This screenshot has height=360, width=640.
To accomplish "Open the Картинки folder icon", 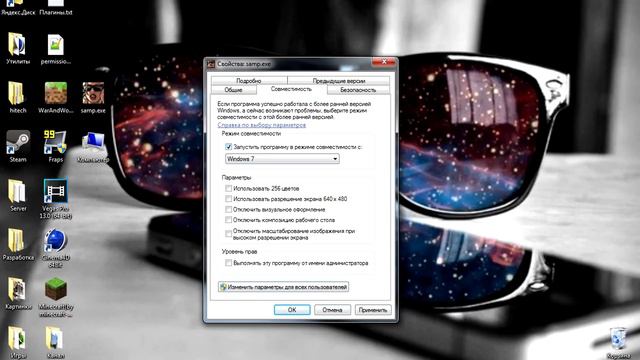I will pos(17,289).
